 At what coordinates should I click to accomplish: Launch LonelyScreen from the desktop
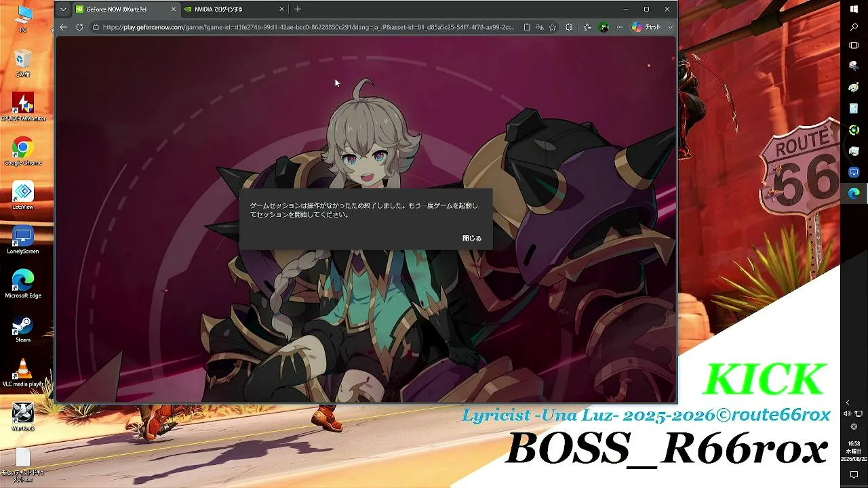[x=23, y=240]
